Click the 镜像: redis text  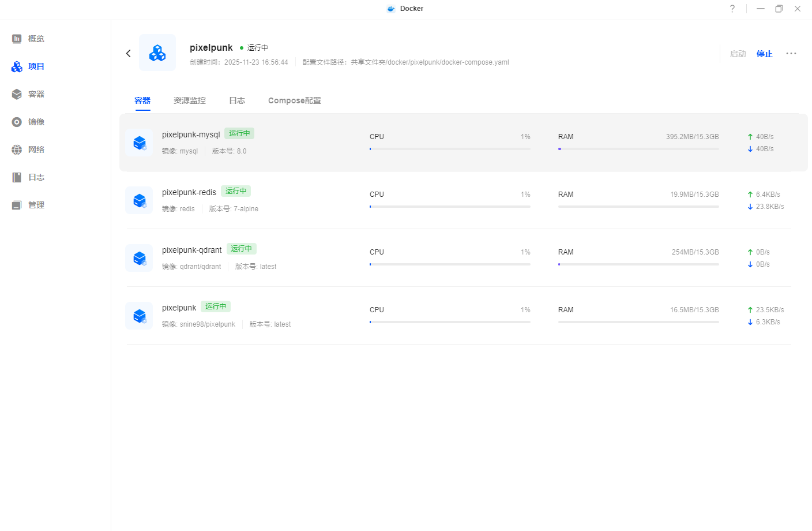click(178, 209)
